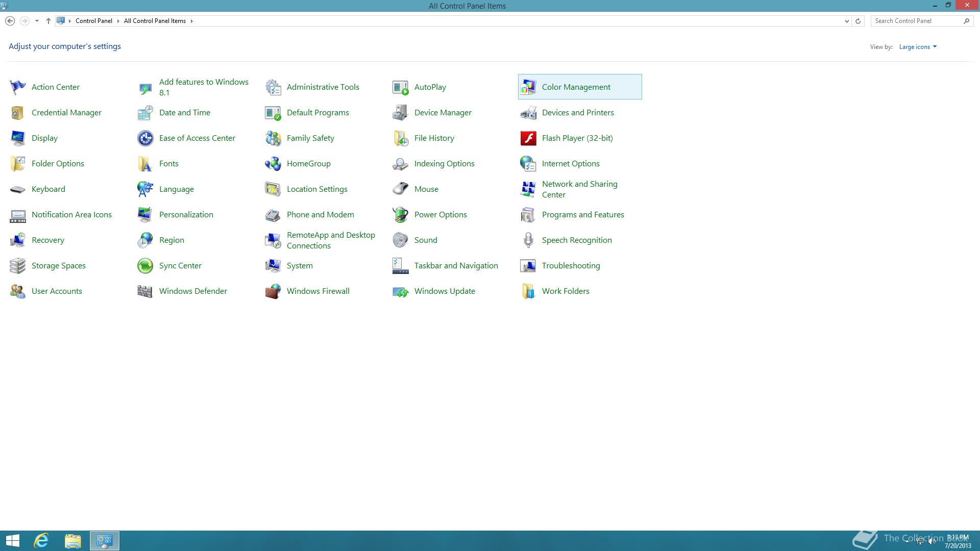
Task: Click the Control Panel breadcrumb
Action: tap(94, 21)
